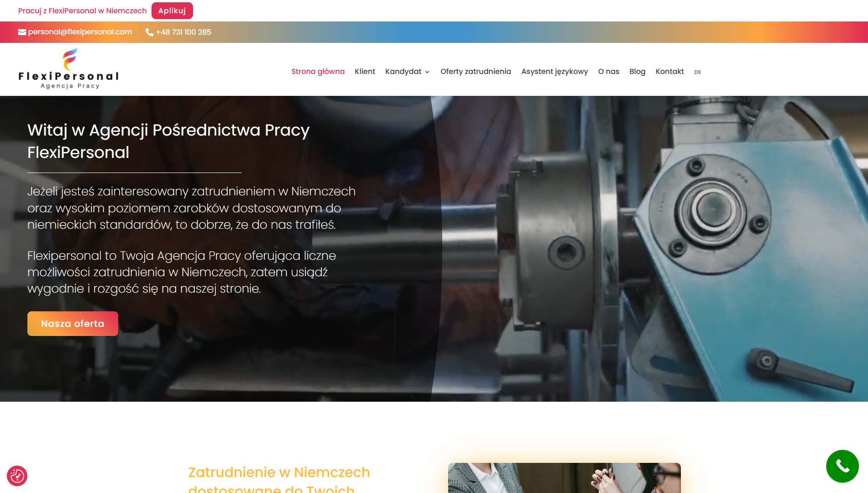Open cookie consent settings icon

17,476
